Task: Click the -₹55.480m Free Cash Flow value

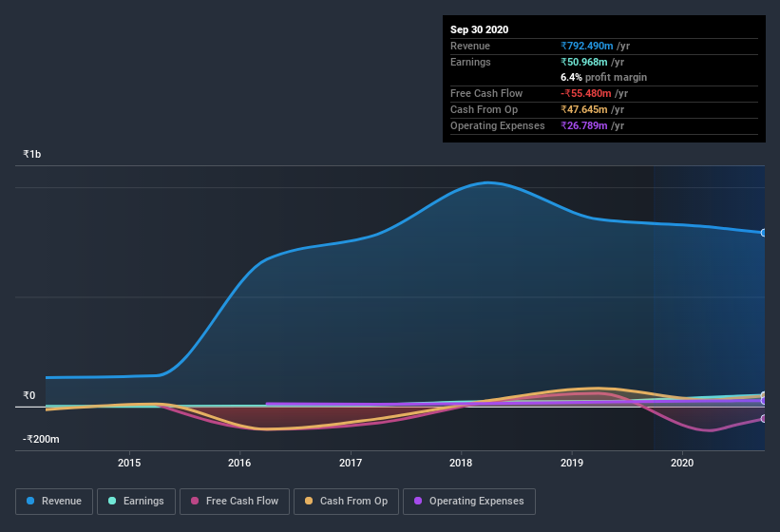Action: click(x=587, y=93)
